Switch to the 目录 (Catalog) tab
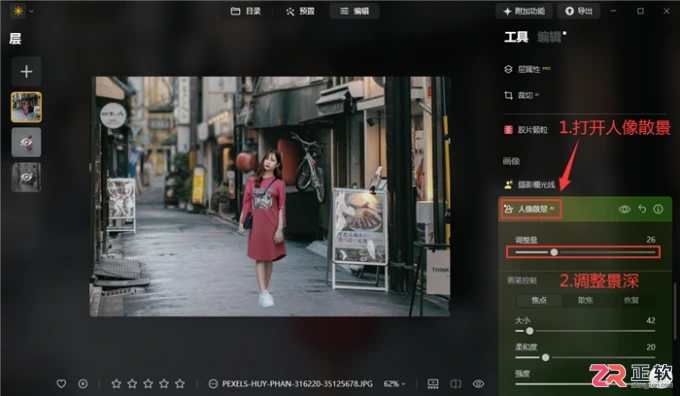The width and height of the screenshot is (680, 396). [245, 11]
